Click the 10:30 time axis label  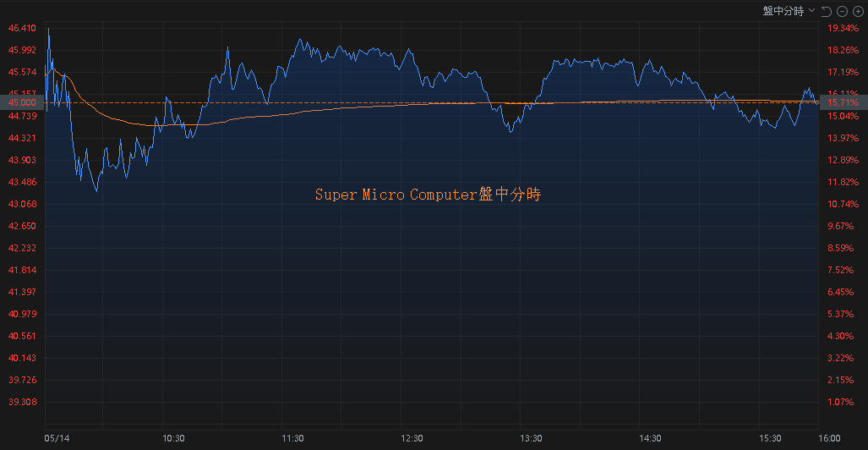coord(173,438)
